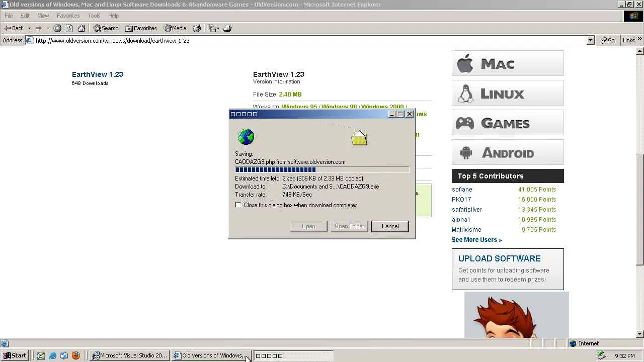
Task: Click the EarthView 1.23 title link on the left
Action: point(98,74)
